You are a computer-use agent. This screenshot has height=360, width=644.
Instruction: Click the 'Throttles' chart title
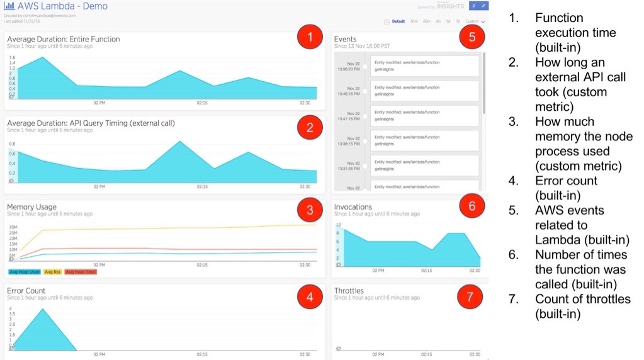(x=349, y=291)
